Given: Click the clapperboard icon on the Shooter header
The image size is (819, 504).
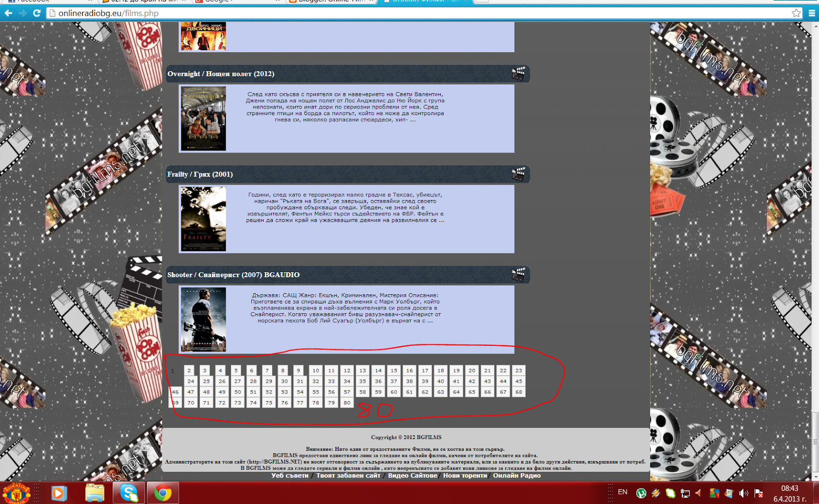Looking at the screenshot, I should tap(519, 274).
